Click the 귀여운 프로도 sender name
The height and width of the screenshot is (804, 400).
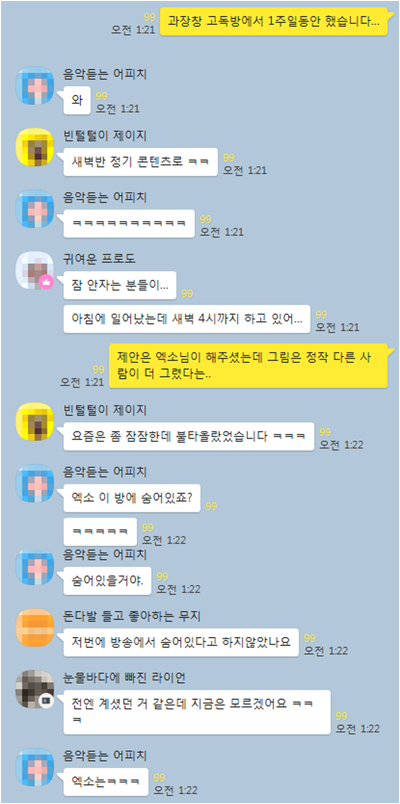click(x=99, y=259)
